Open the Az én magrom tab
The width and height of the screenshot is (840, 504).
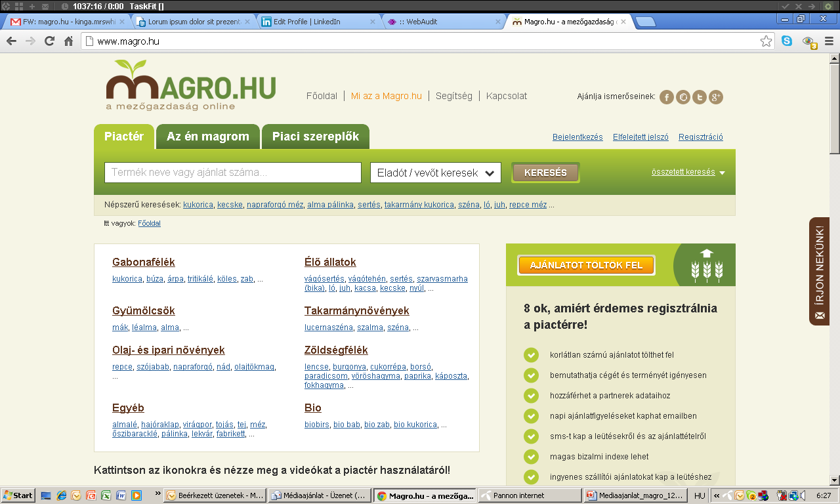(x=208, y=136)
